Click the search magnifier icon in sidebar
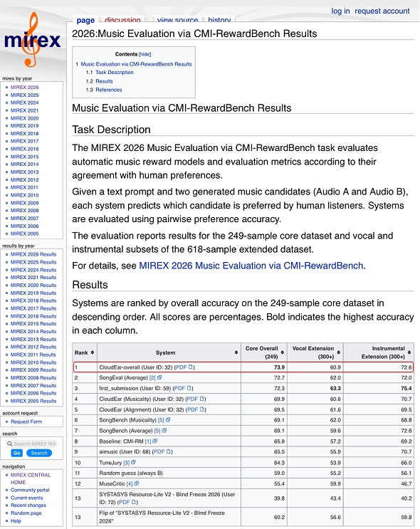The height and width of the screenshot is (529, 420). pos(9,444)
